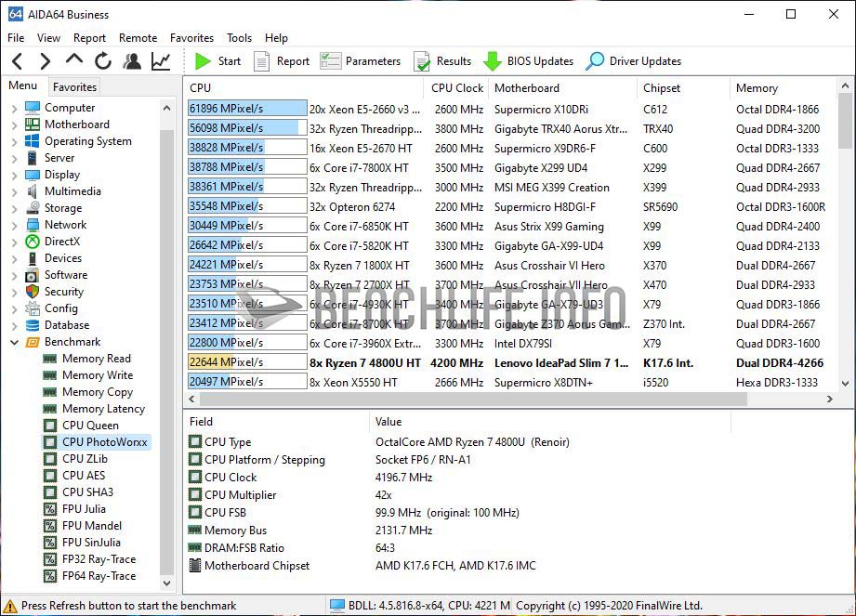
Task: Click the Back navigation arrow
Action: pos(17,61)
